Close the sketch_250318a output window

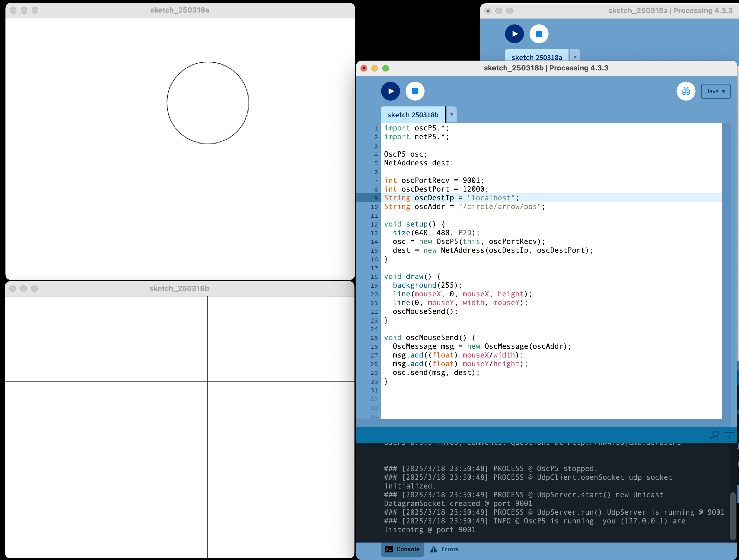[x=13, y=10]
